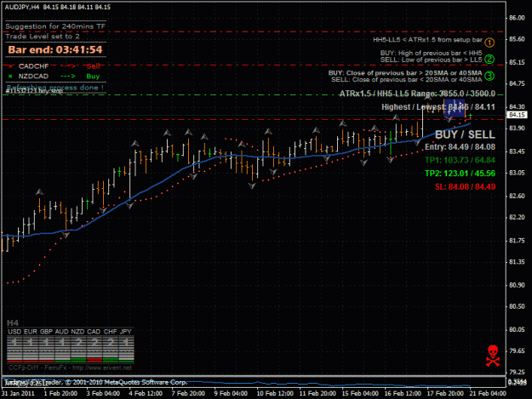Click the 86.00 price axis label
This screenshot has height=399, width=532.
click(517, 18)
